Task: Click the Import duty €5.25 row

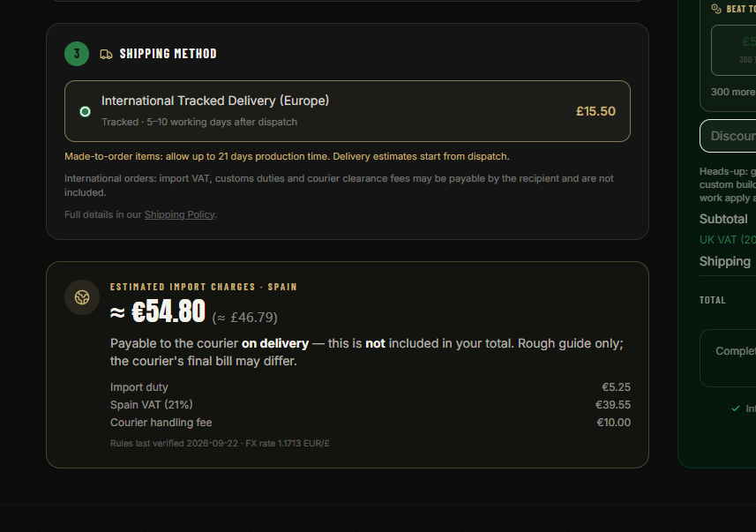Action: pyautogui.click(x=371, y=387)
